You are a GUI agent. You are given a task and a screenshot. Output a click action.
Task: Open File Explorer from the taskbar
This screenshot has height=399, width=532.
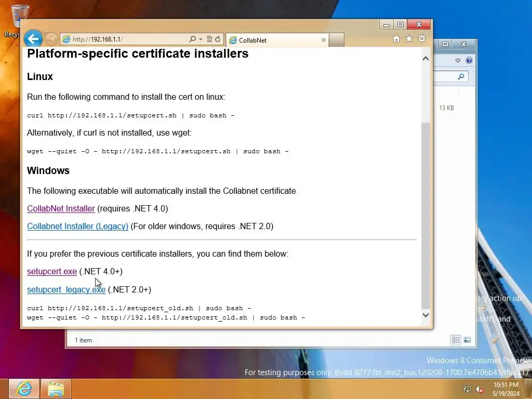56,389
